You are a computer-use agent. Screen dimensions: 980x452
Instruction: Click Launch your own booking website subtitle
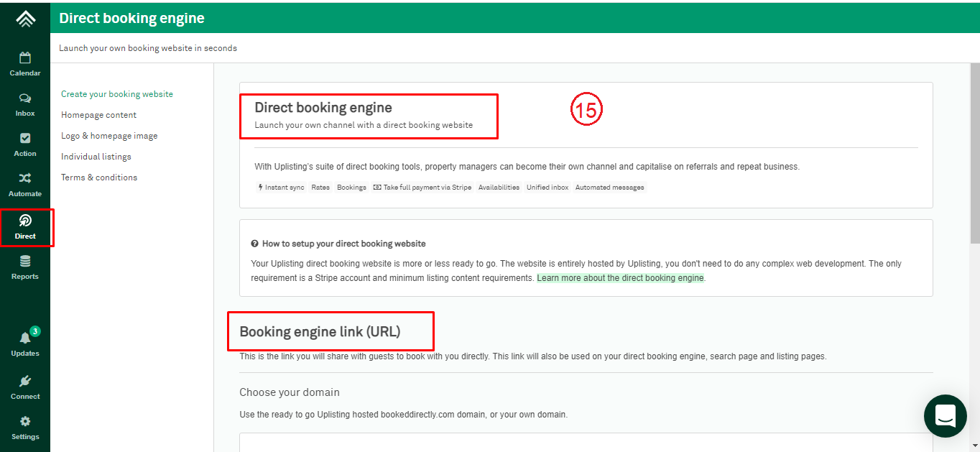coord(148,48)
